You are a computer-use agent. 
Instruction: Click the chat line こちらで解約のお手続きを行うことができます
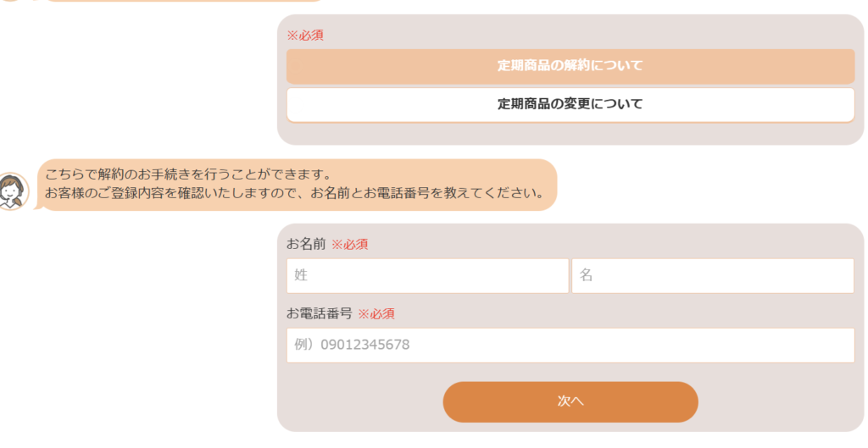coord(187,174)
